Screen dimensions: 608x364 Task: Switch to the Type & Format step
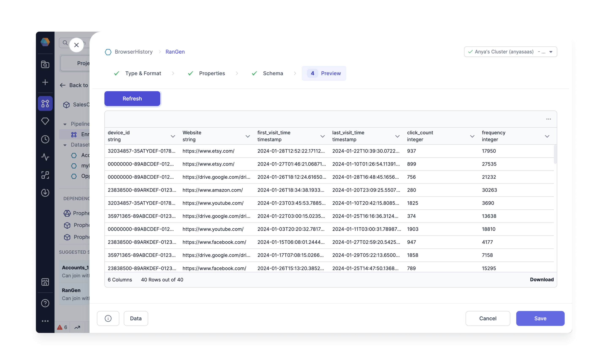143,73
